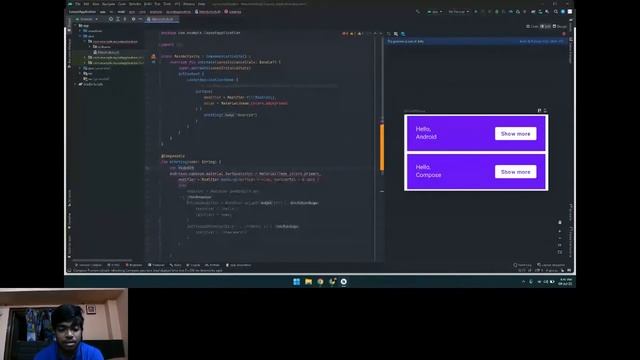Open the App Inspection tool window
The image size is (640, 360).
coord(238,265)
